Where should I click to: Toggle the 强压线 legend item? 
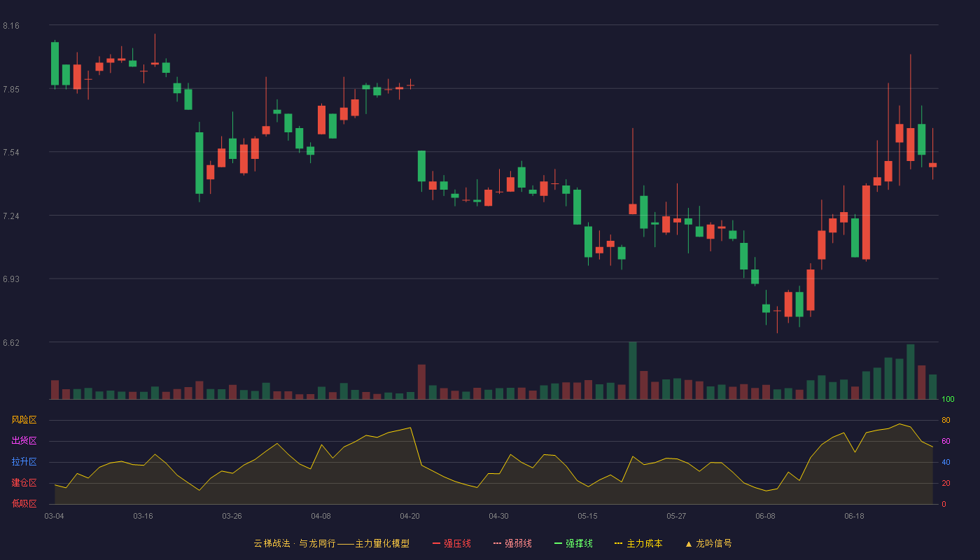pyautogui.click(x=452, y=543)
